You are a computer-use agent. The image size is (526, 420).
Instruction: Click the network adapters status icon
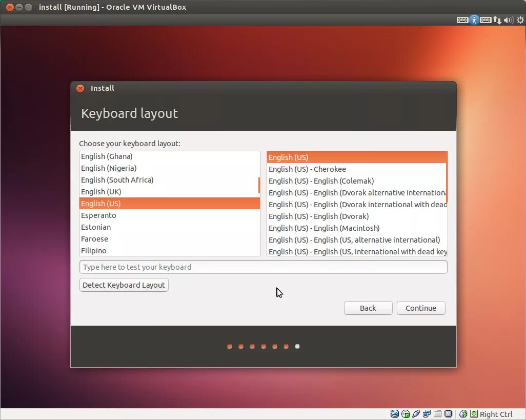427,414
